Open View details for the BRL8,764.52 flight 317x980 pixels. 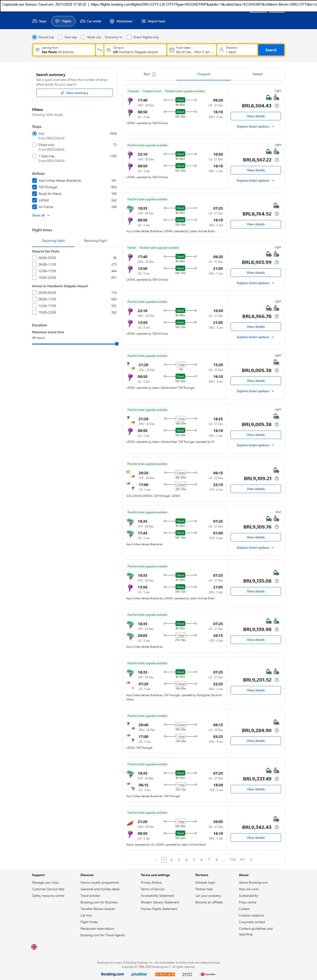(255, 224)
